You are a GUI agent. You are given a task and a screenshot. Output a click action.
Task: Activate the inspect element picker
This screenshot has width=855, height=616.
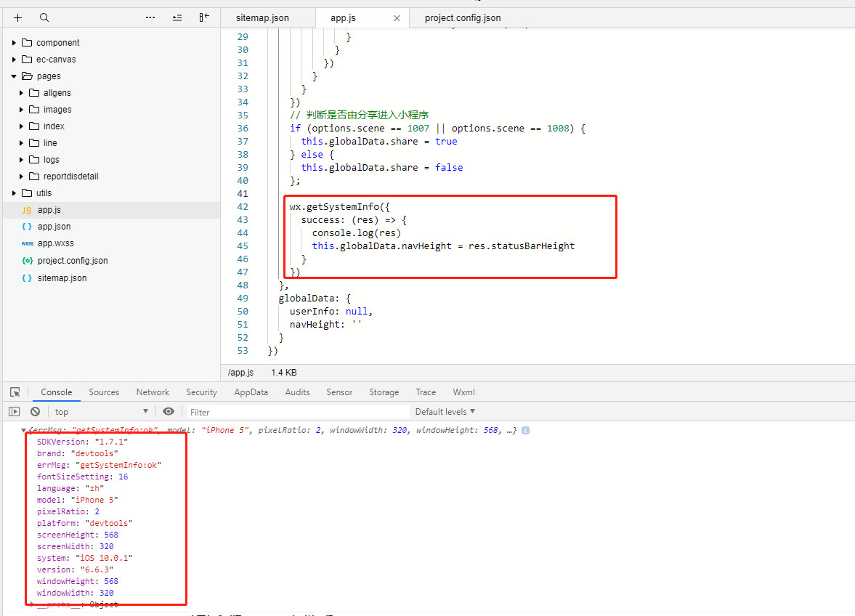[x=15, y=392]
